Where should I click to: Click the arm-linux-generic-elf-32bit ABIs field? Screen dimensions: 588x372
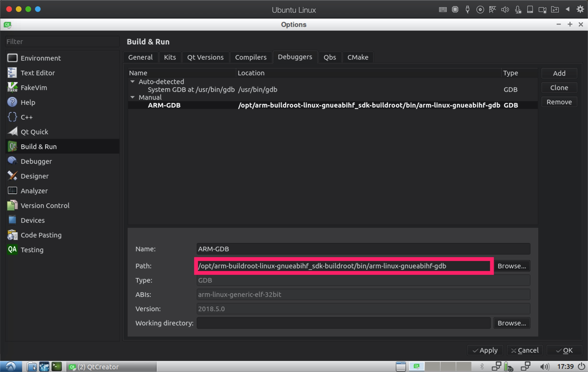363,294
